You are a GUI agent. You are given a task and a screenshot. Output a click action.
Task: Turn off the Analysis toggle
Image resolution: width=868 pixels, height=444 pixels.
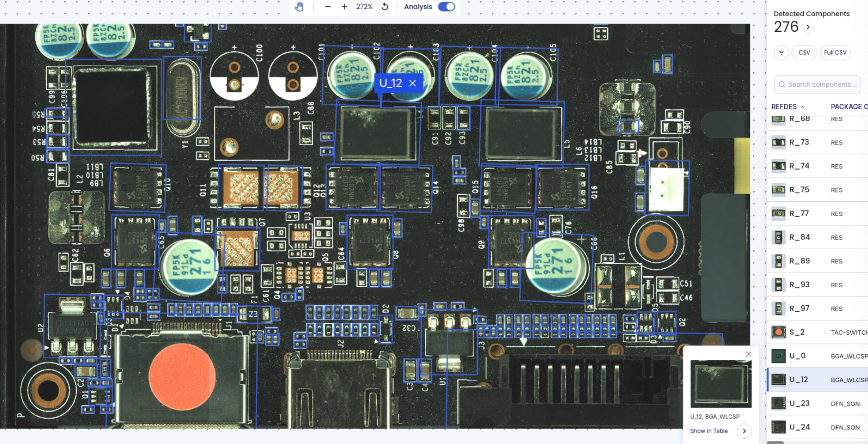[446, 7]
